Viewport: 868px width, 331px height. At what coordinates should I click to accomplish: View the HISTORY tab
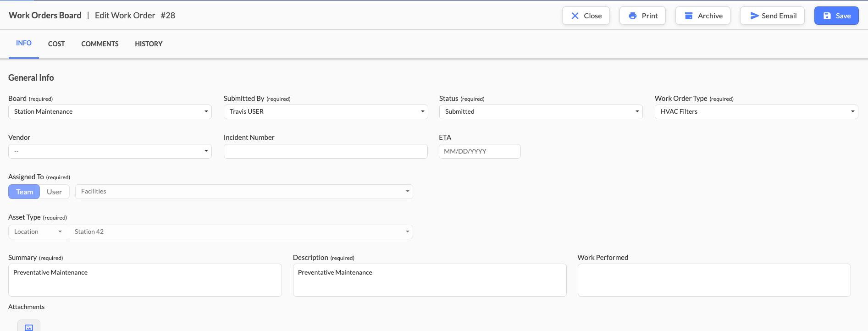149,44
